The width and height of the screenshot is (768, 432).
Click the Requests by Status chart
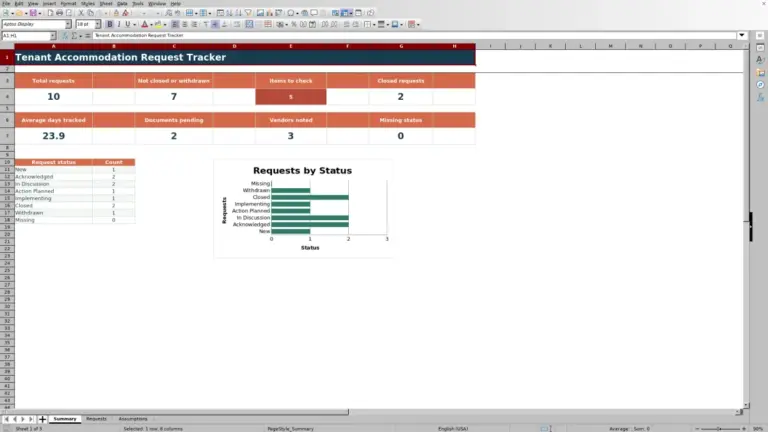(x=303, y=208)
